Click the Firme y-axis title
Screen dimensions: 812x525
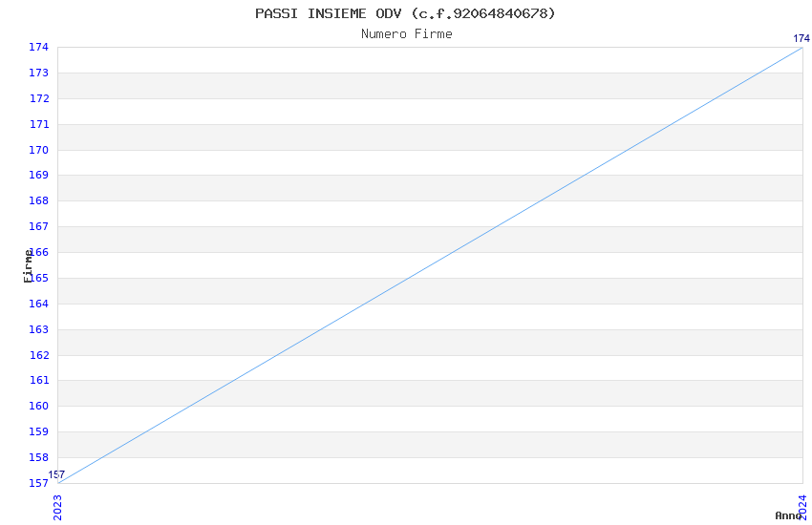[28, 266]
